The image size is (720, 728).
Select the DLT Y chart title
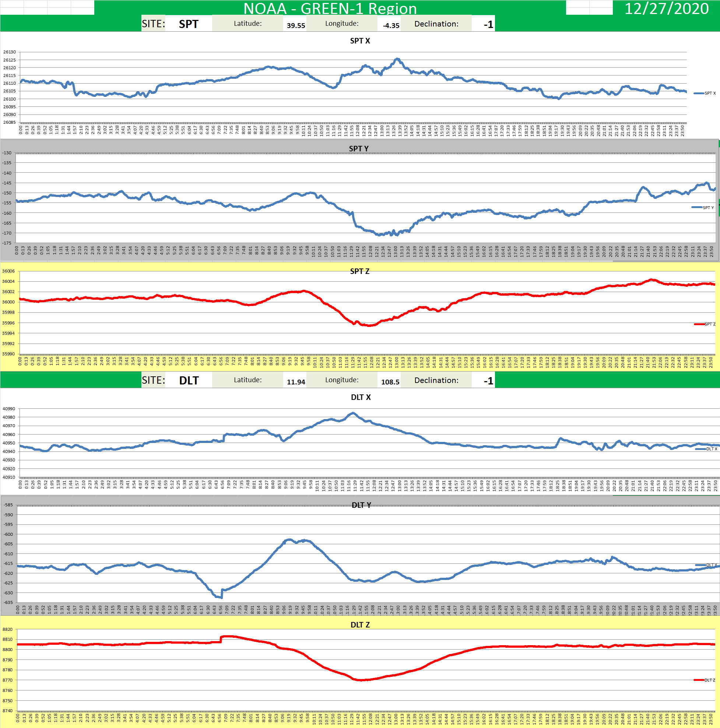[x=361, y=505]
